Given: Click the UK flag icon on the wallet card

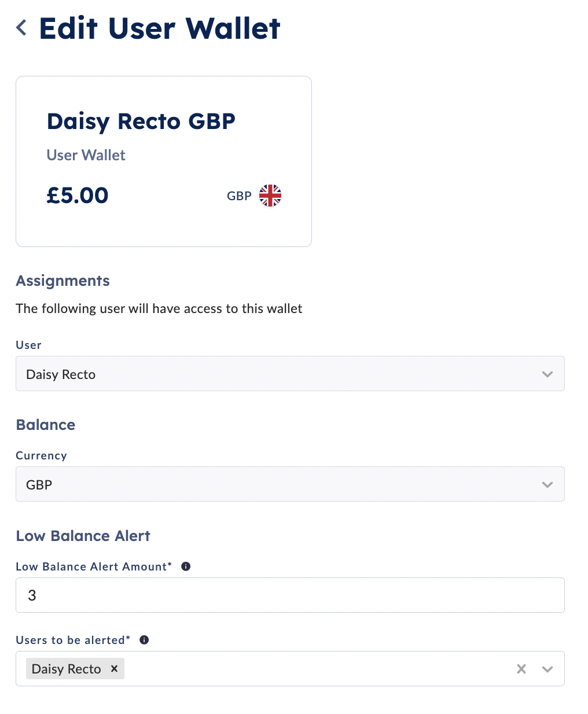Looking at the screenshot, I should tap(270, 196).
